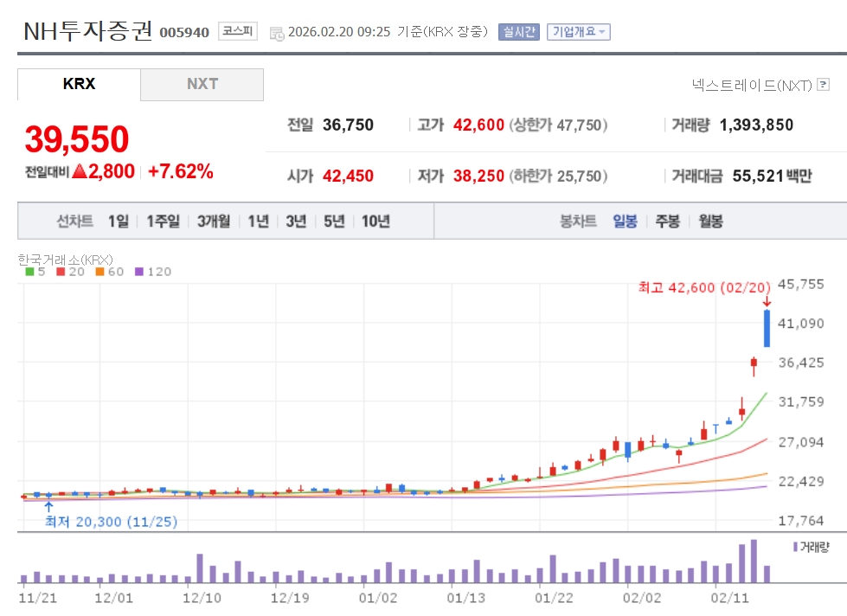Click the 선차트 label

[75, 221]
